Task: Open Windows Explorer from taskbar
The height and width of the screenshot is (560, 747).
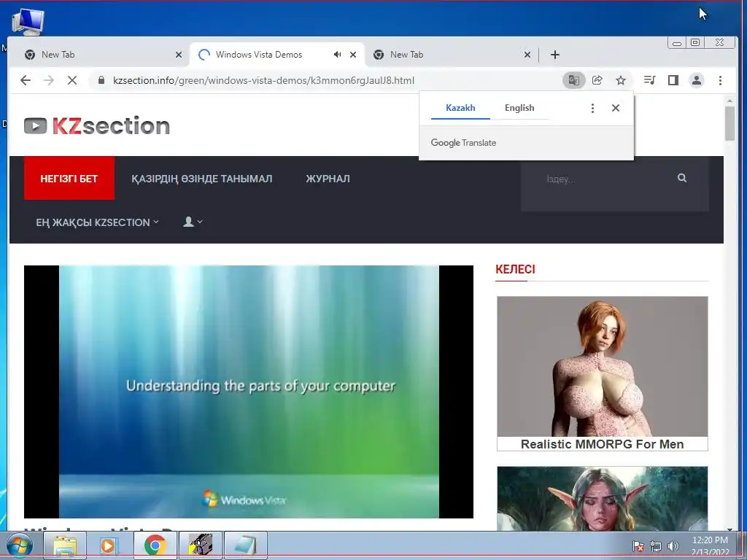Action: tap(65, 545)
